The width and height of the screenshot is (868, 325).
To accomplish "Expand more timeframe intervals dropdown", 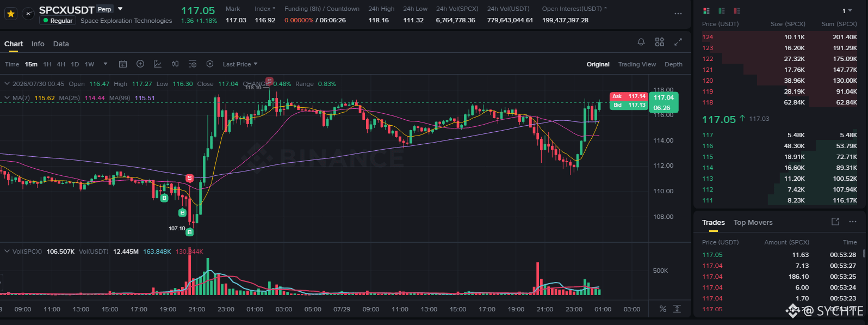I will click(106, 64).
